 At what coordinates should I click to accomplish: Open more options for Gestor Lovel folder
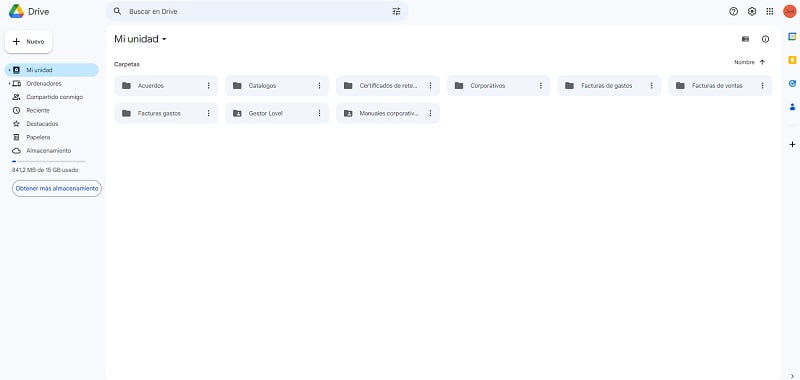click(x=319, y=113)
